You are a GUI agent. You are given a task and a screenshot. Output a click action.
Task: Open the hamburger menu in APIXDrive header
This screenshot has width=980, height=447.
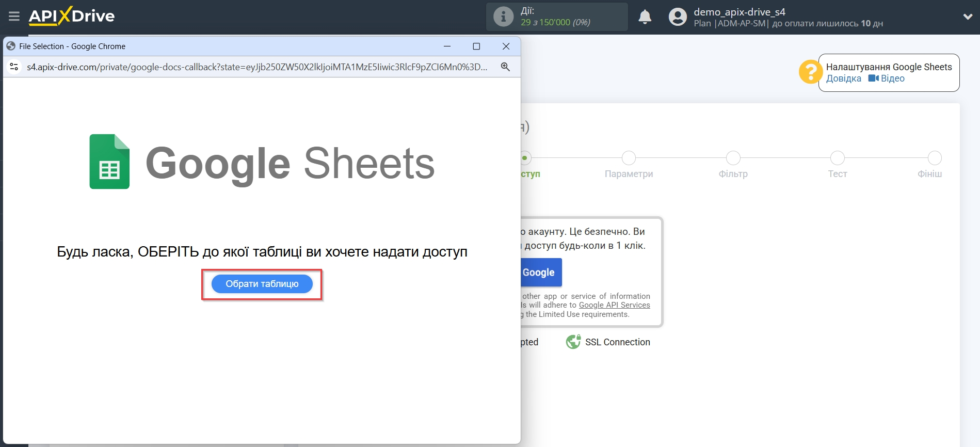14,17
